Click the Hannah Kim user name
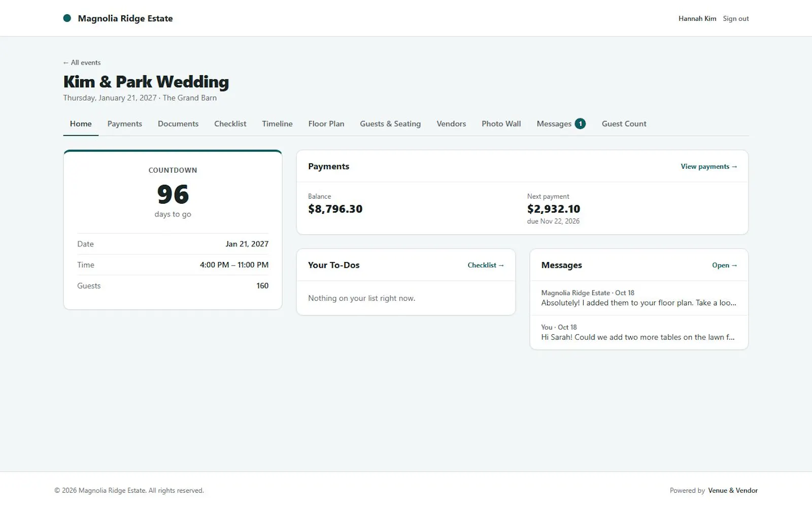The height and width of the screenshot is (508, 812). pyautogui.click(x=697, y=18)
